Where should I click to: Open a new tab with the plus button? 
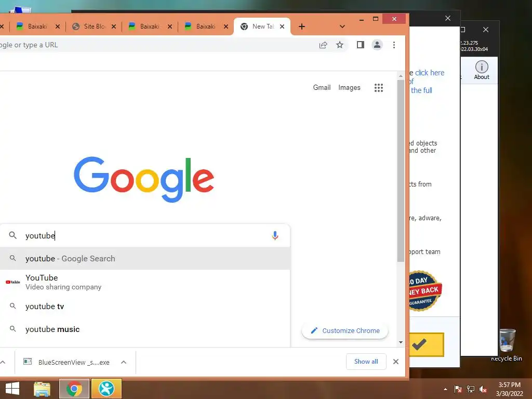click(x=302, y=26)
